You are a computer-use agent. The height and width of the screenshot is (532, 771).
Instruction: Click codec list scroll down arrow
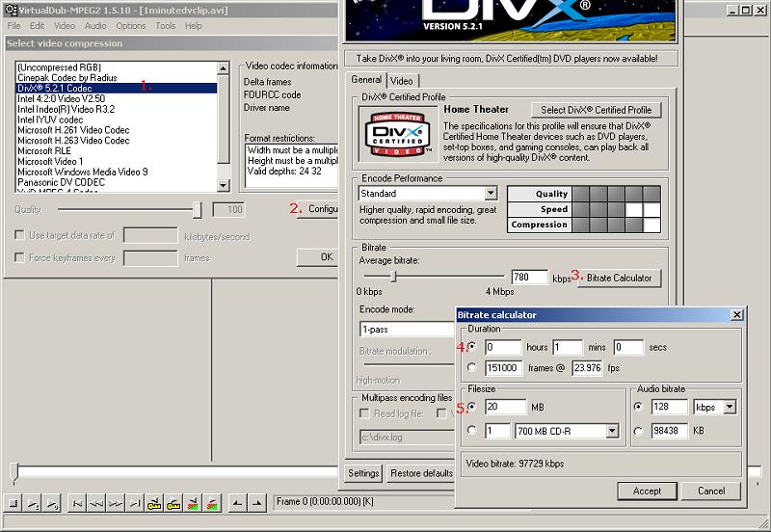[x=224, y=185]
